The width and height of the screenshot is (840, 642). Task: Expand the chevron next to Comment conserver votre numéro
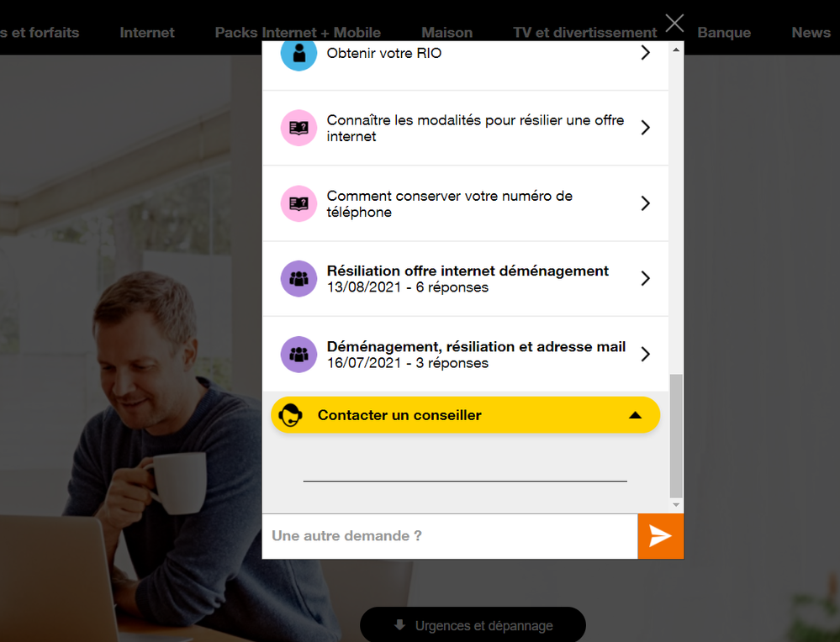(x=646, y=203)
